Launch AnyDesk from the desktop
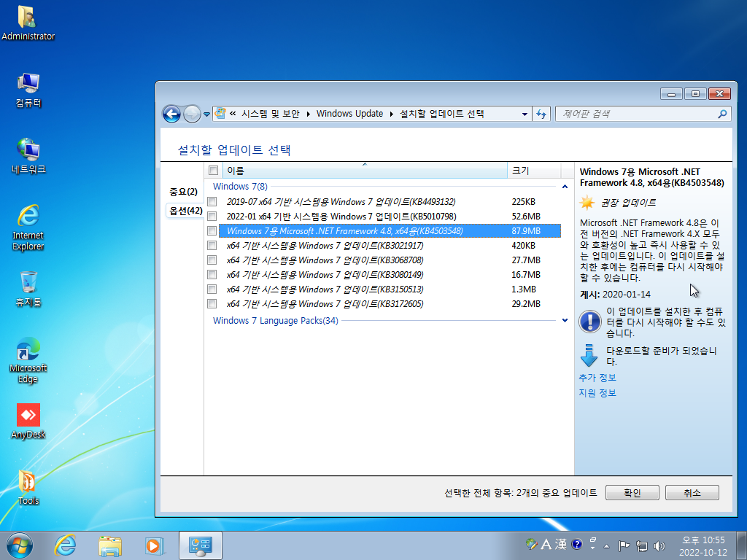This screenshot has width=747, height=560. click(28, 421)
